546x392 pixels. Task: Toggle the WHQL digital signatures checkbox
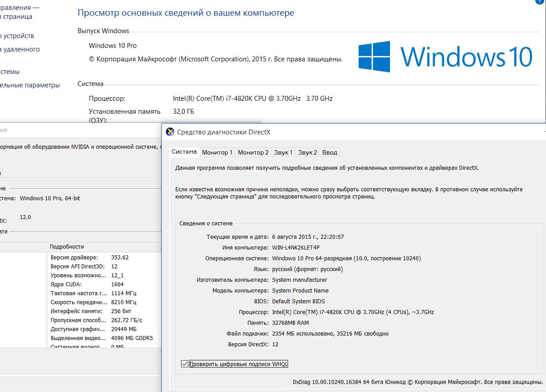[185, 364]
